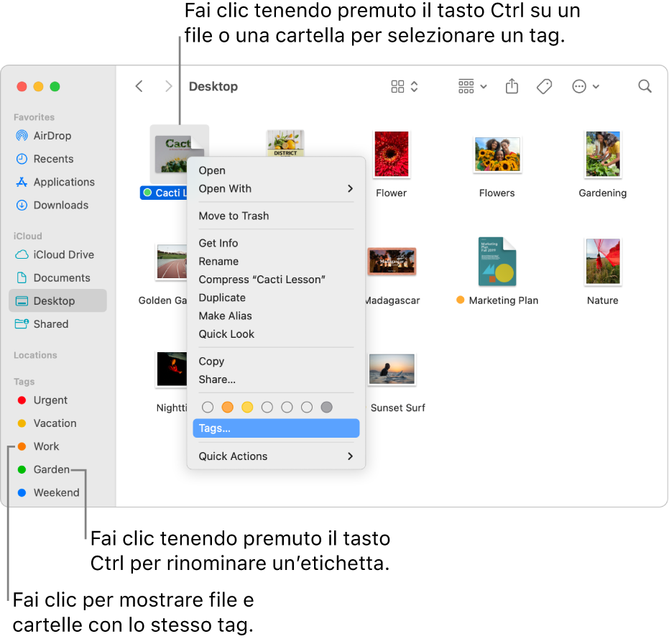The height and width of the screenshot is (644, 669).
Task: Choose Quick Look
Action: click(x=276, y=334)
